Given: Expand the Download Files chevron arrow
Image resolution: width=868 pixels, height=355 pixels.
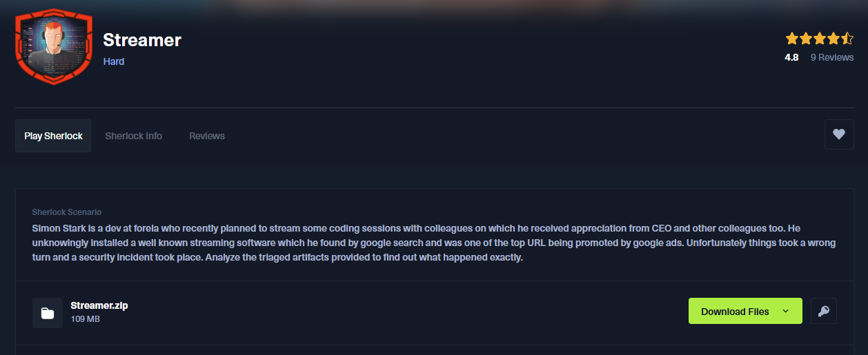Looking at the screenshot, I should pyautogui.click(x=786, y=311).
